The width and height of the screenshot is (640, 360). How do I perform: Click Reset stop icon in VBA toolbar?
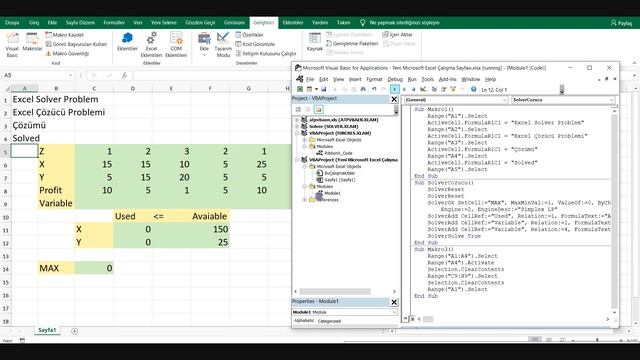tap(413, 89)
